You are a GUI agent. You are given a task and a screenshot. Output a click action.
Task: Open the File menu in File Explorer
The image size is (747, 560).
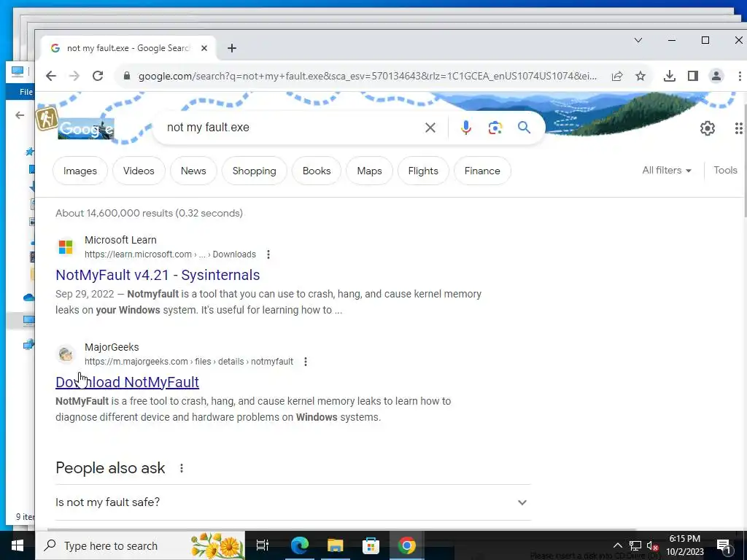pyautogui.click(x=26, y=92)
